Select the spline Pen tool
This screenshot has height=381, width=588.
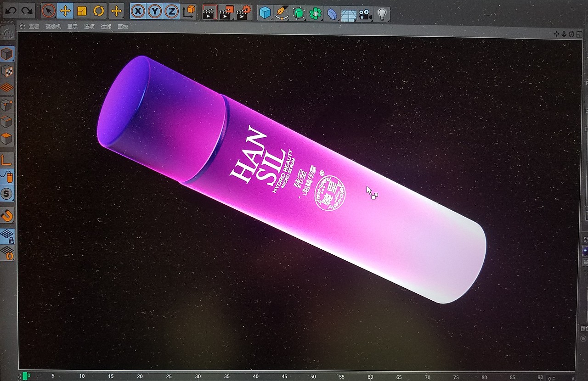click(282, 13)
